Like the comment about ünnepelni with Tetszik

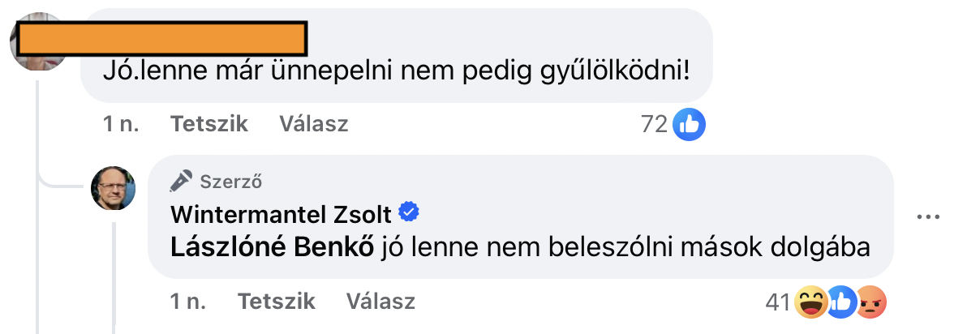click(209, 124)
